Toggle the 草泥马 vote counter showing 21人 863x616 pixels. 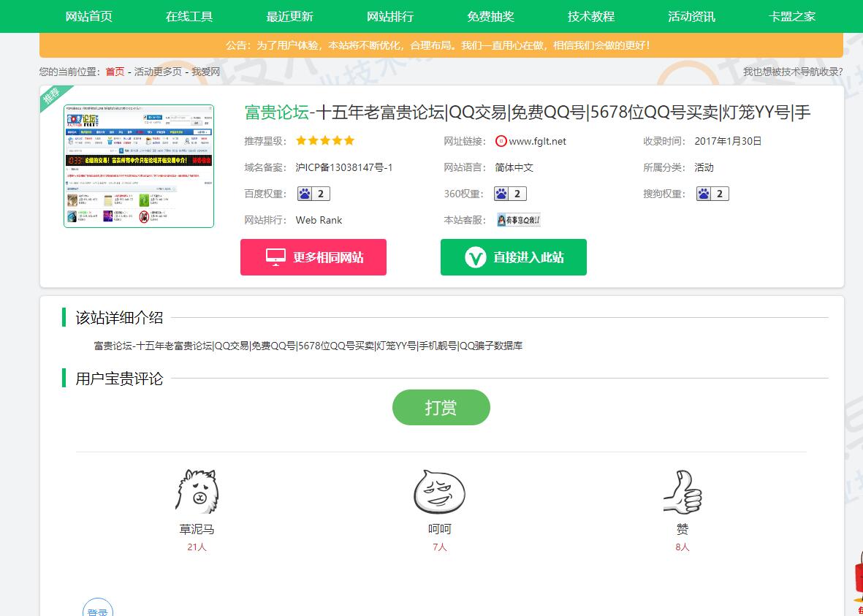(197, 546)
